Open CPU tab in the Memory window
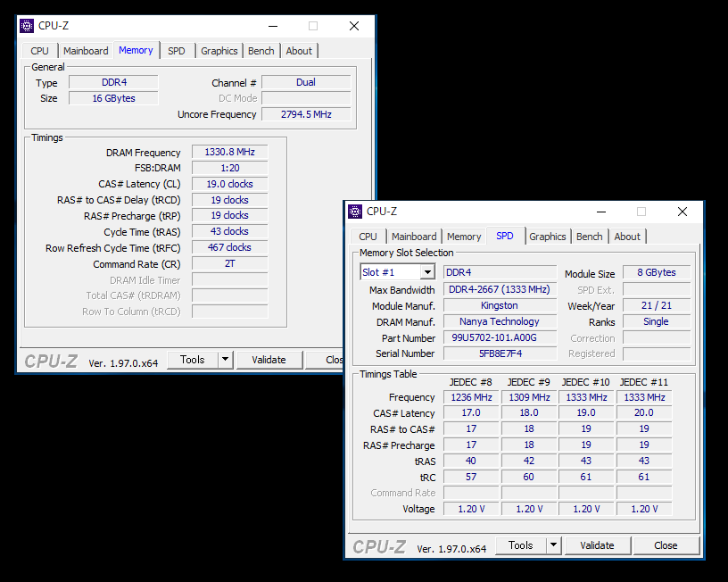Image resolution: width=728 pixels, height=582 pixels. (x=40, y=51)
